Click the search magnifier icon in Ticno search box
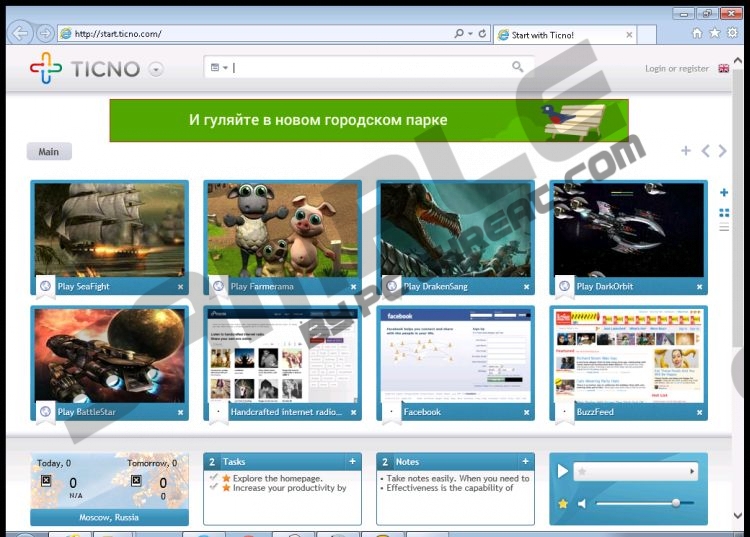This screenshot has height=537, width=750. (517, 67)
